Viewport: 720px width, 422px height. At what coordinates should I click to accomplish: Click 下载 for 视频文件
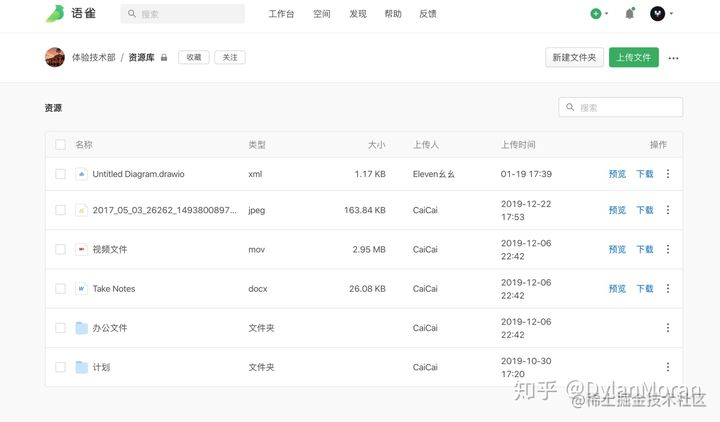tap(645, 249)
